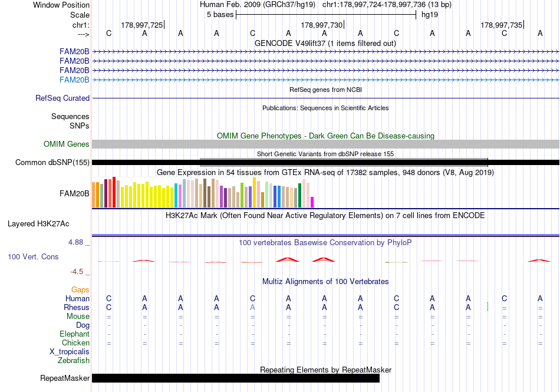Click the Gaps row label

(80, 290)
